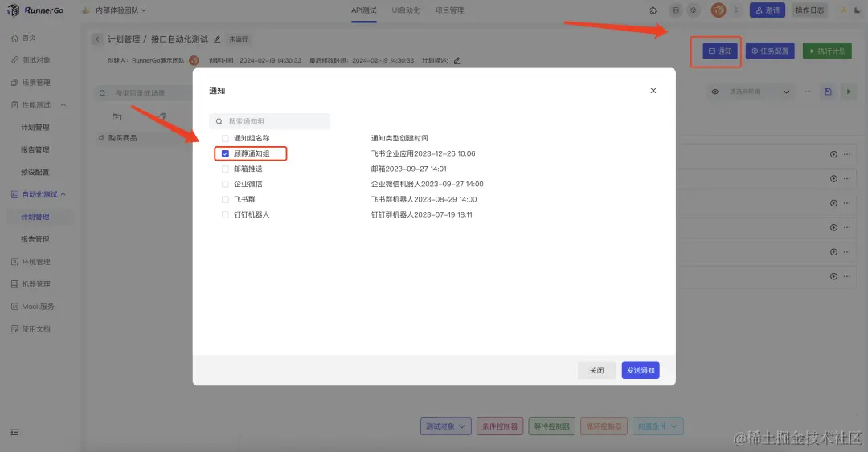Viewport: 868px width, 452px height.
Task: Click the 钉钉群机器人2023-07-19 18:11 cell
Action: (x=421, y=214)
